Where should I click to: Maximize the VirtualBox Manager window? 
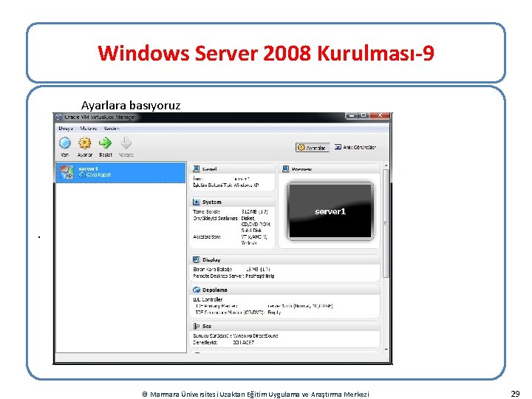pos(364,116)
